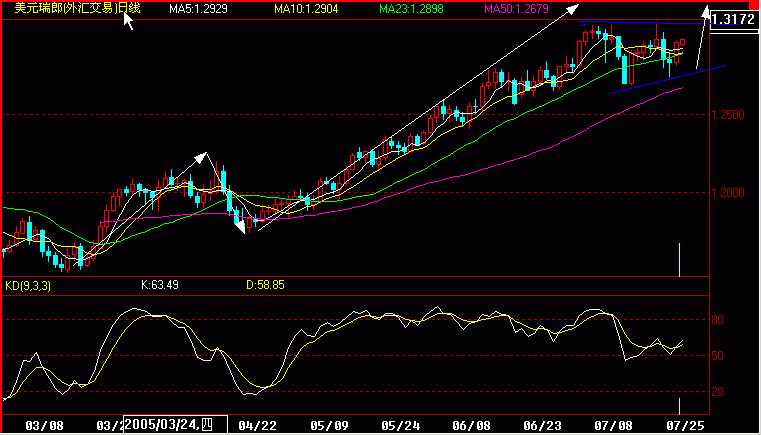The height and width of the screenshot is (435, 761).
Task: Click the KD axis level 20
Action: click(x=719, y=392)
